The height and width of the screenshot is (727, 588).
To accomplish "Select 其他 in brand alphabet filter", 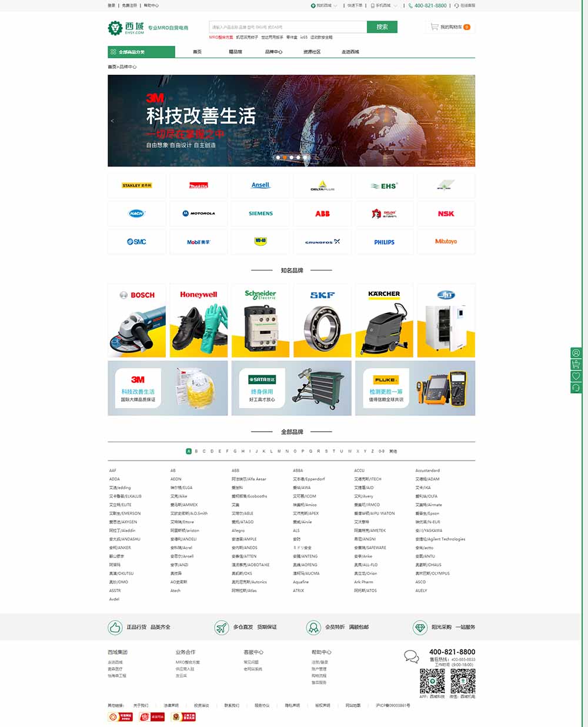I will click(393, 451).
